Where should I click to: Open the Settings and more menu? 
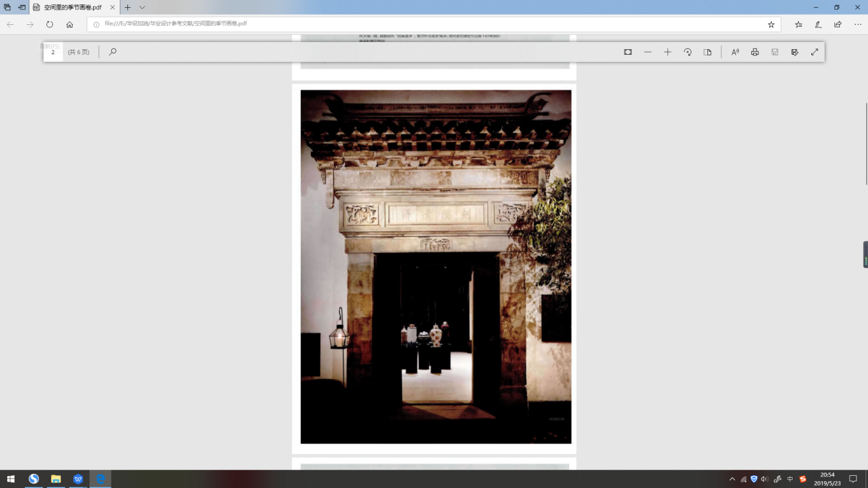pyautogui.click(x=858, y=24)
